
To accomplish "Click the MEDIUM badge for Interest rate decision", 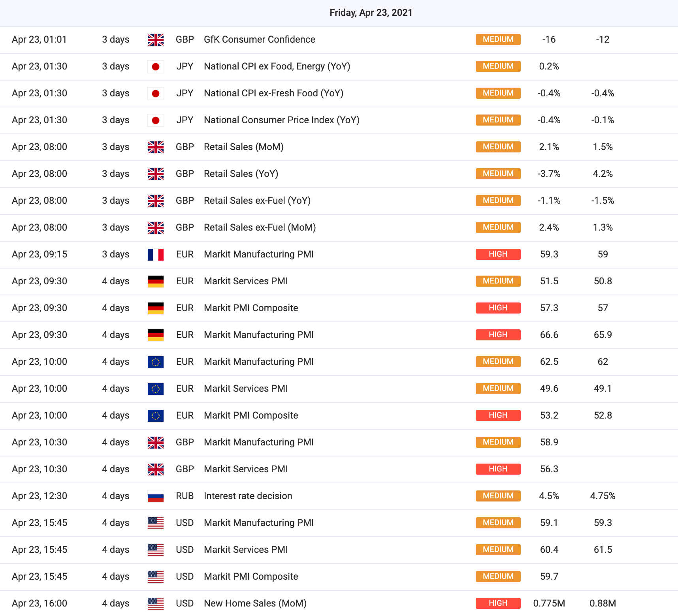I will (x=498, y=496).
